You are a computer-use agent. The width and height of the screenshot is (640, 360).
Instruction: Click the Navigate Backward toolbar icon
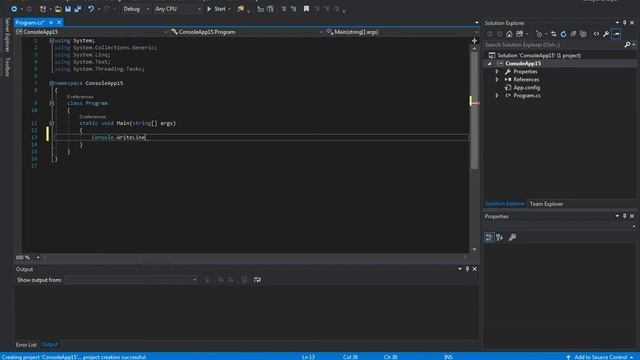pos(14,9)
